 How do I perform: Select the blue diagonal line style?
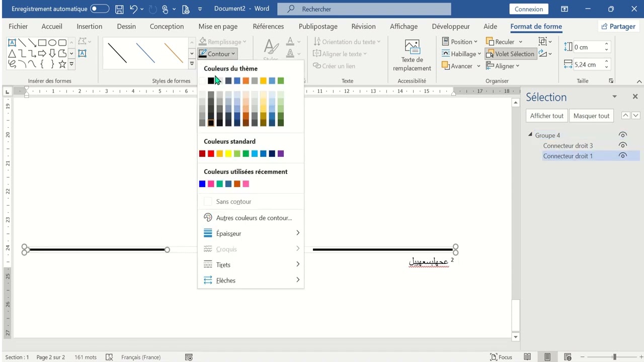(145, 53)
